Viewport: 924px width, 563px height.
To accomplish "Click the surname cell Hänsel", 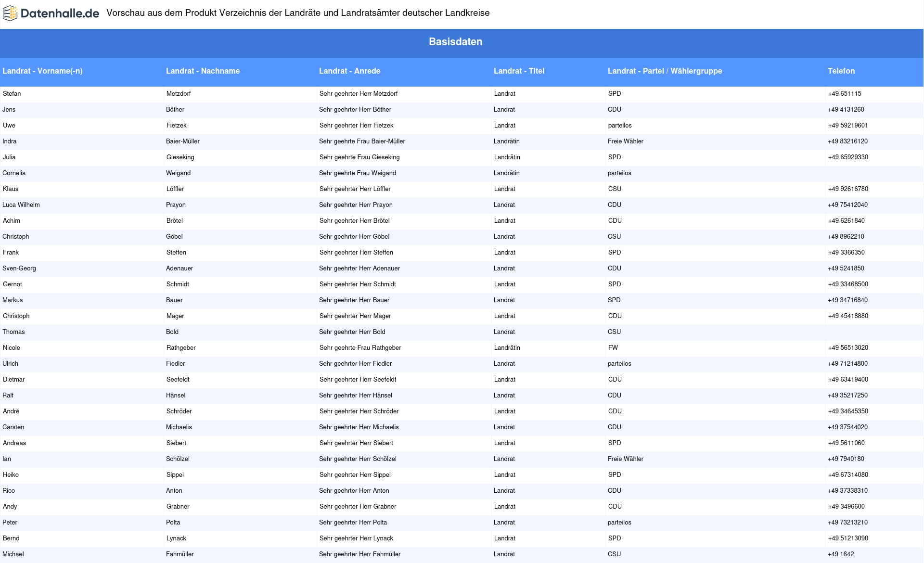I will pyautogui.click(x=176, y=396).
